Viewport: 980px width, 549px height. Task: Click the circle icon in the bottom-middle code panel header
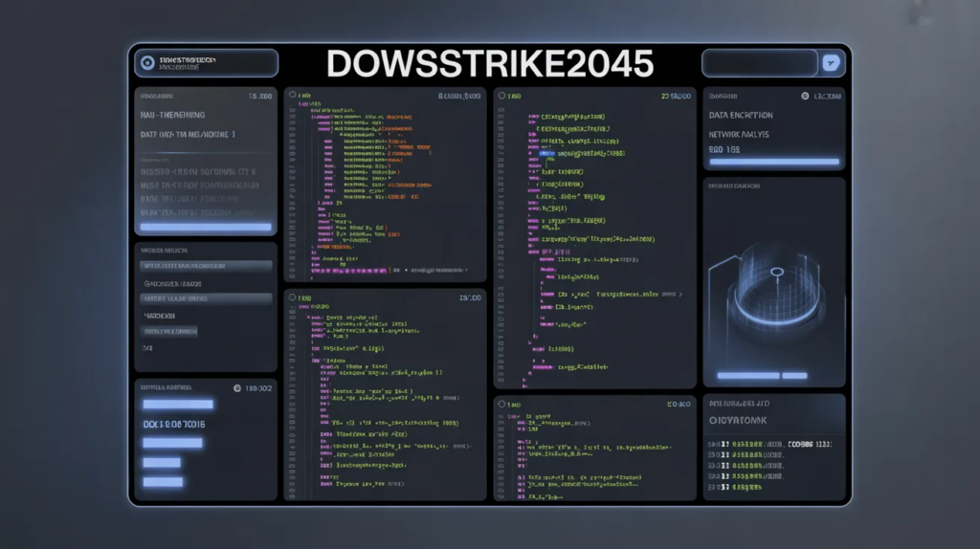click(508, 405)
